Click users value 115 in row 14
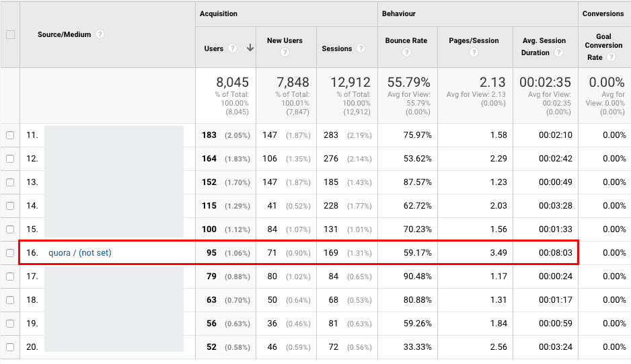The width and height of the screenshot is (631, 364). coord(209,206)
